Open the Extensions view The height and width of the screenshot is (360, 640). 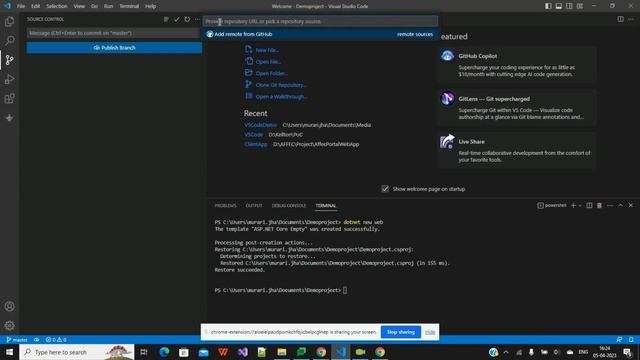[x=9, y=98]
